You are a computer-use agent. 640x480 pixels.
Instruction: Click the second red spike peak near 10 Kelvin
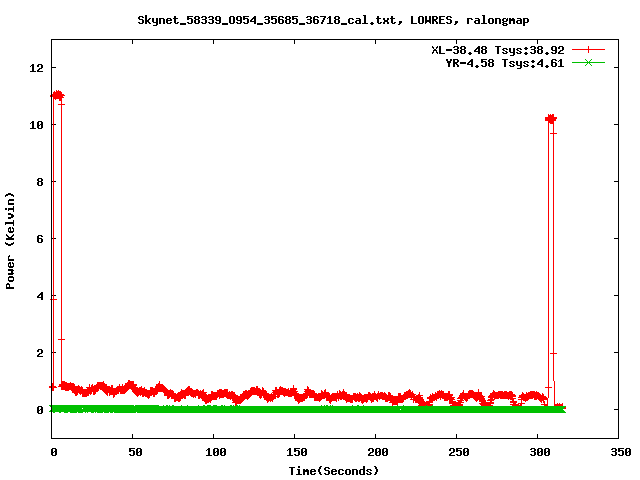pyautogui.click(x=551, y=119)
